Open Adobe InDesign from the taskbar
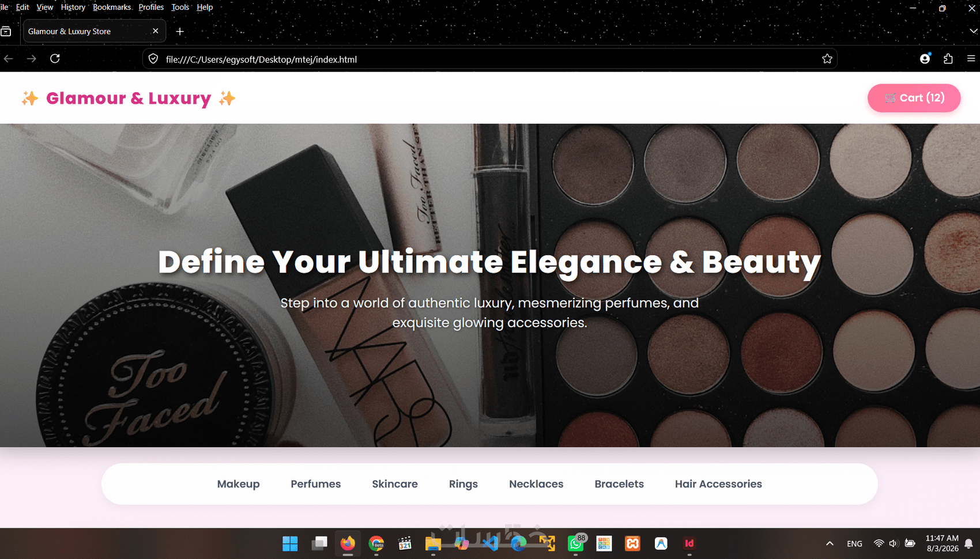This screenshot has height=559, width=980. tap(689, 543)
